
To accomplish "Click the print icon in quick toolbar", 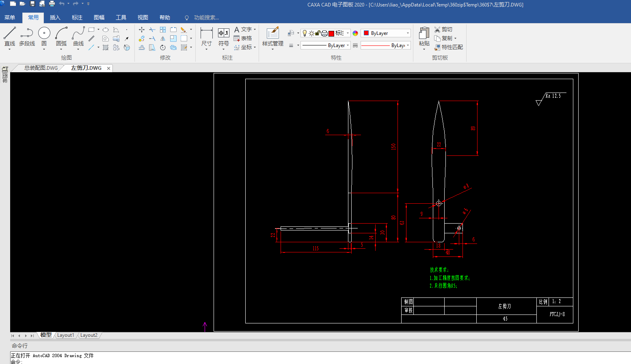I will click(x=52, y=4).
